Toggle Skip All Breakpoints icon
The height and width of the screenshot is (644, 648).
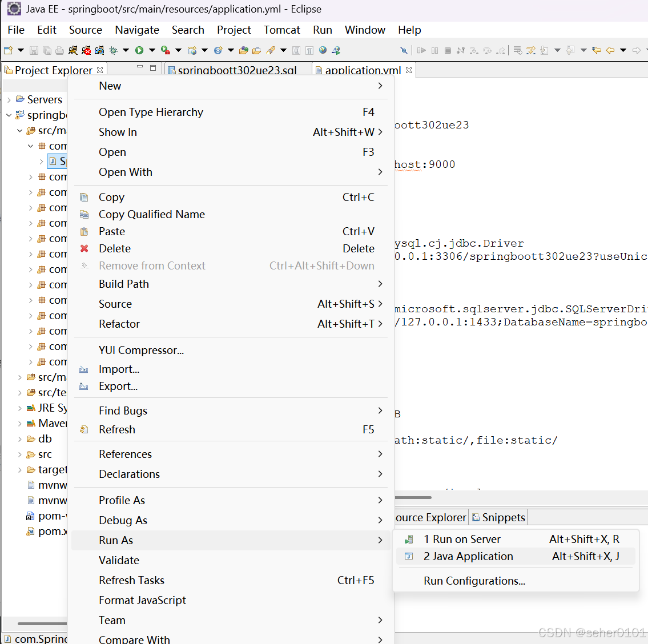coord(405,51)
